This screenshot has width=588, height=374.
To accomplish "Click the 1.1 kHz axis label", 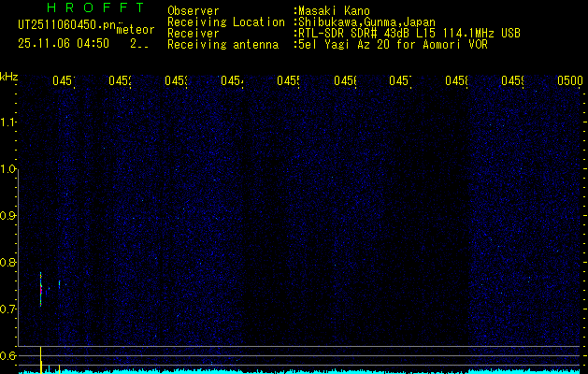I will point(7,122).
